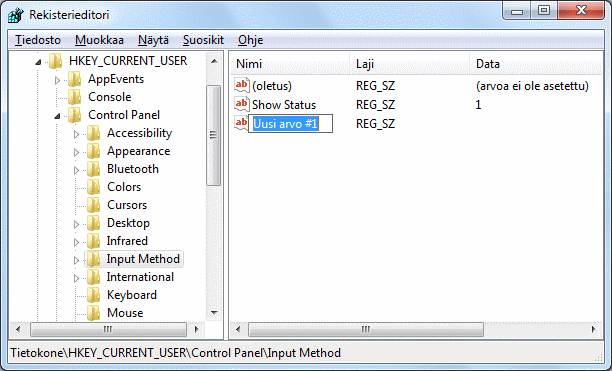Open the Muokkaa menu
The width and height of the screenshot is (612, 371).
(x=99, y=40)
